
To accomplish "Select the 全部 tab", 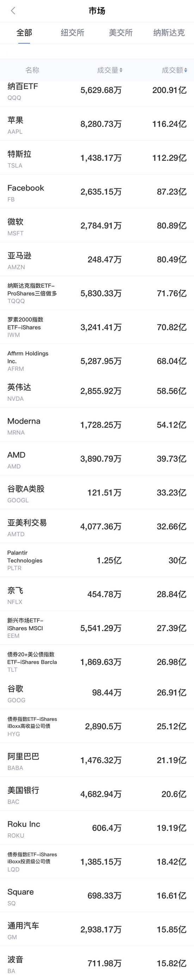I will [24, 33].
